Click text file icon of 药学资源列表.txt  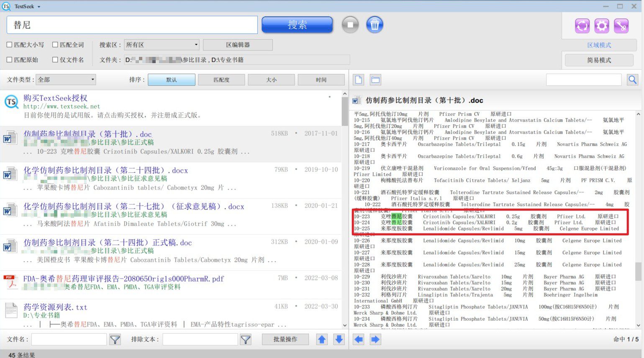coord(10,311)
